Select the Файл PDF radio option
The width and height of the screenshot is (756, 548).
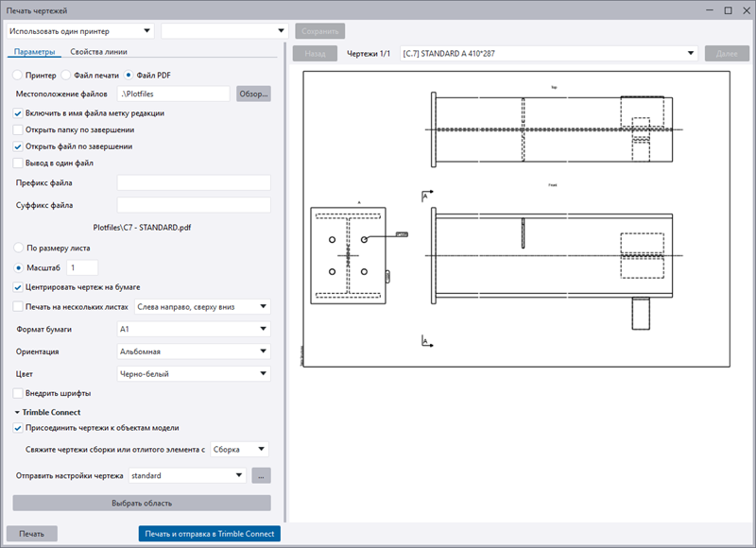pos(129,76)
